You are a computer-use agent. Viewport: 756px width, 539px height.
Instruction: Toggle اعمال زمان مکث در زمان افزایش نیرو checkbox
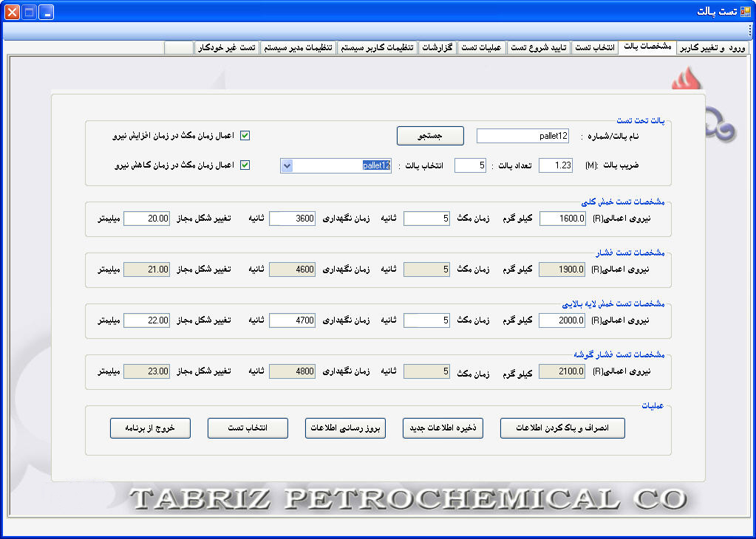[x=245, y=136]
